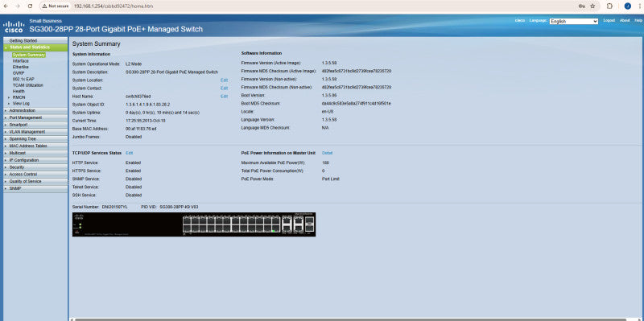Click the Cisco logo
This screenshot has width=644, height=321.
(x=14, y=27)
